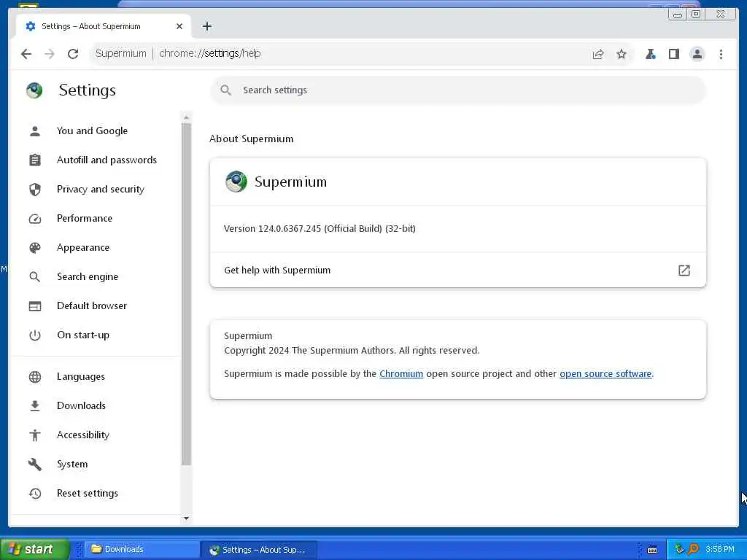Click the palette icon for Appearance
Viewport: 747px width, 560px height.
click(35, 248)
